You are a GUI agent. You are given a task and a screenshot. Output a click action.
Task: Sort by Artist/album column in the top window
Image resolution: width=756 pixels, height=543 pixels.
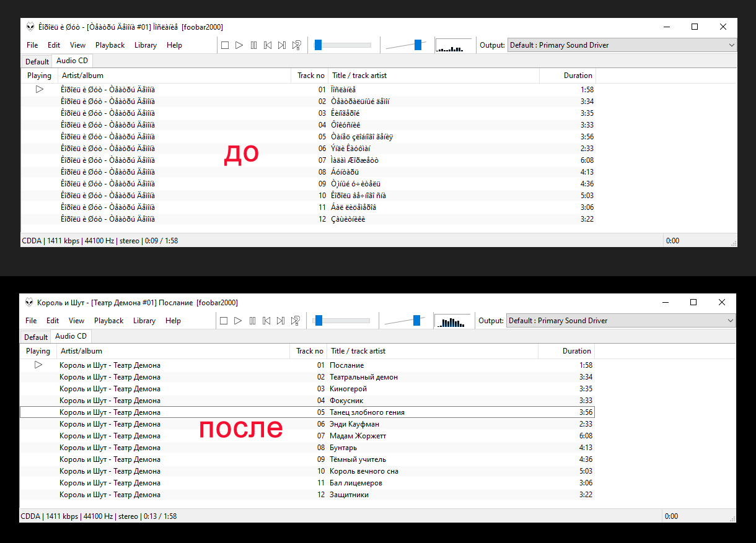(x=175, y=76)
